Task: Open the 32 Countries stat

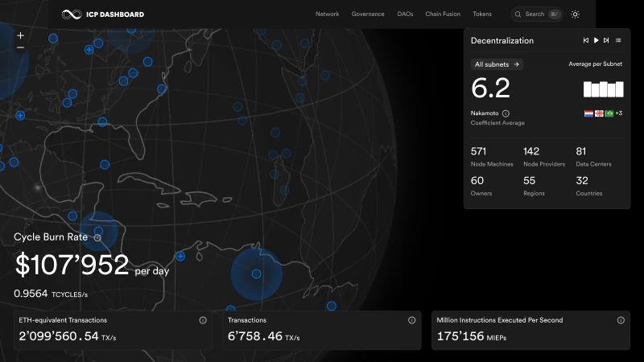Action: (589, 186)
